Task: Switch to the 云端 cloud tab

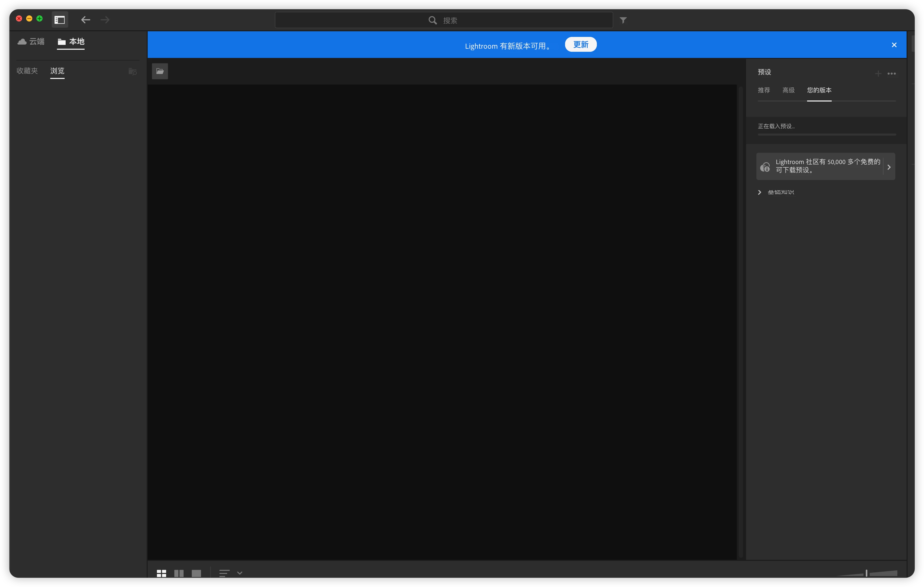Action: tap(31, 42)
